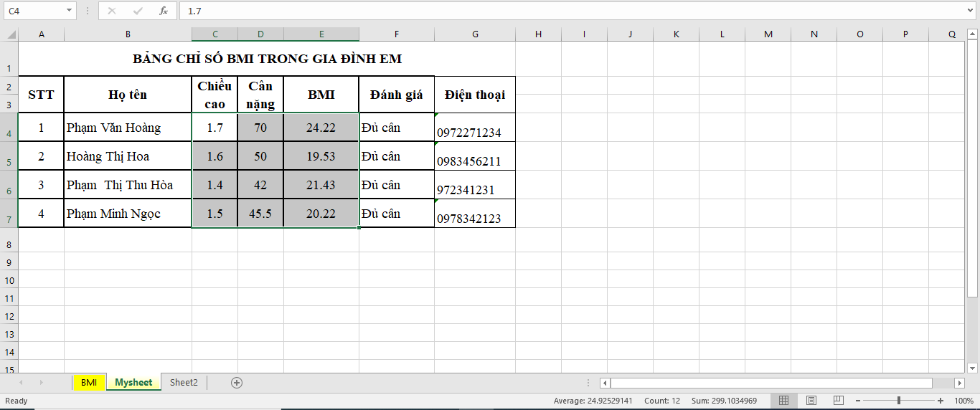Select cell Phạm Minh Ngọc
This screenshot has height=410, width=980.
click(128, 214)
